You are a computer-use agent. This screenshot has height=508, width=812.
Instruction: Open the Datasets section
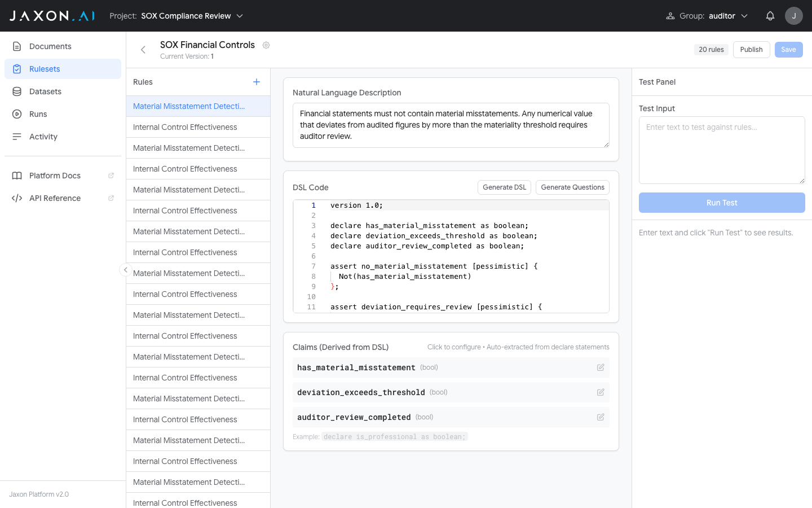tap(45, 91)
